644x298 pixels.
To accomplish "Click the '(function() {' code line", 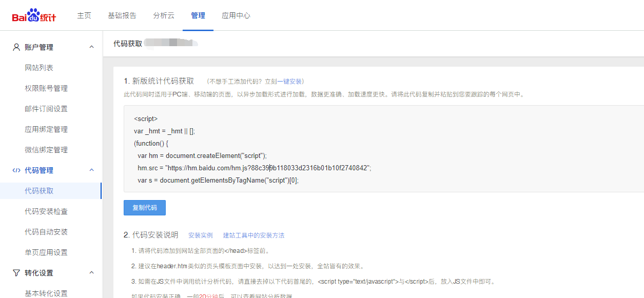I will [151, 143].
